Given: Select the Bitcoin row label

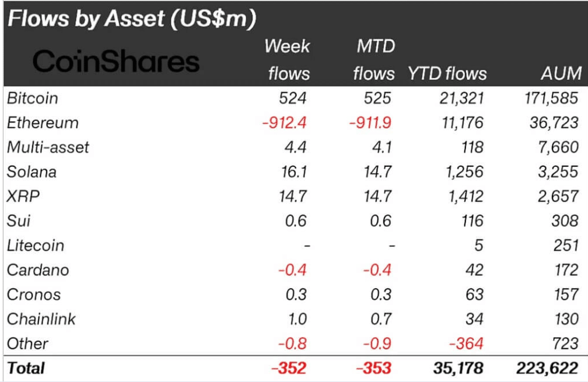Looking at the screenshot, I should pos(33,98).
